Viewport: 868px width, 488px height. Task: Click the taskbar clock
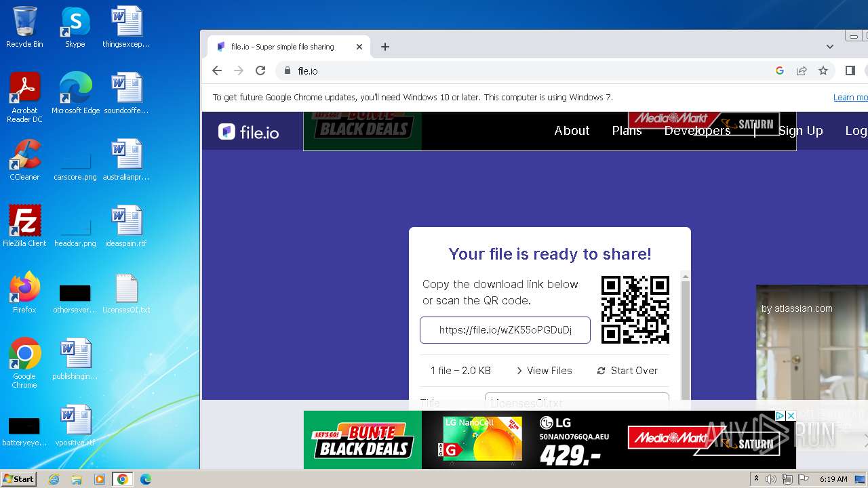(833, 479)
